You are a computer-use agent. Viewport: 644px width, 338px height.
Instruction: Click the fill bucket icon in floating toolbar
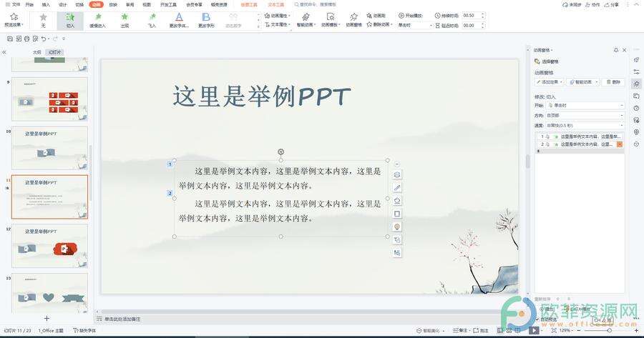[396, 201]
